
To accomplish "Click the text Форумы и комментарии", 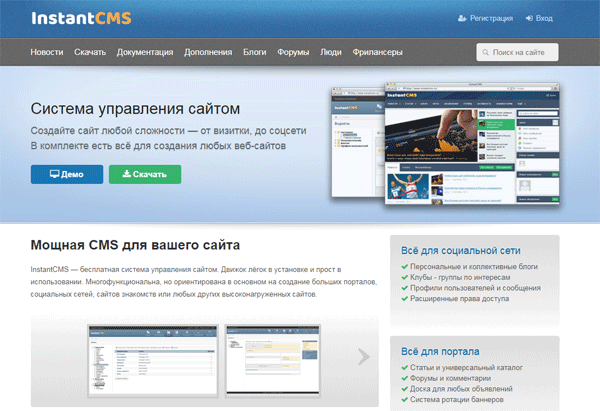I will pos(450,378).
